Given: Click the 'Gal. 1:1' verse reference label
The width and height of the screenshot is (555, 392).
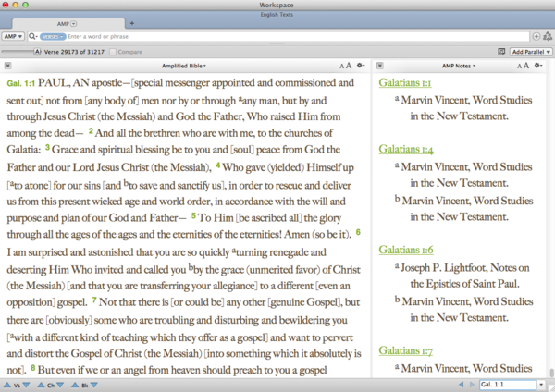Looking at the screenshot, I should pos(21,83).
